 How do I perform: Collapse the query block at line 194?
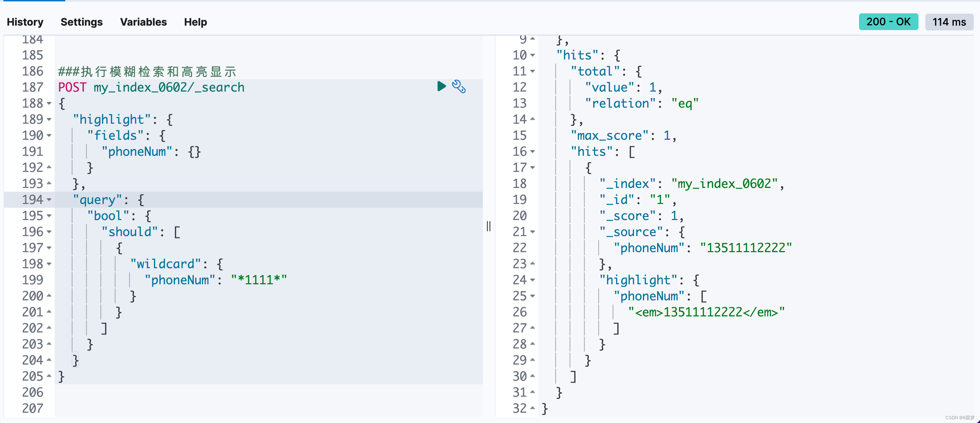tap(49, 200)
